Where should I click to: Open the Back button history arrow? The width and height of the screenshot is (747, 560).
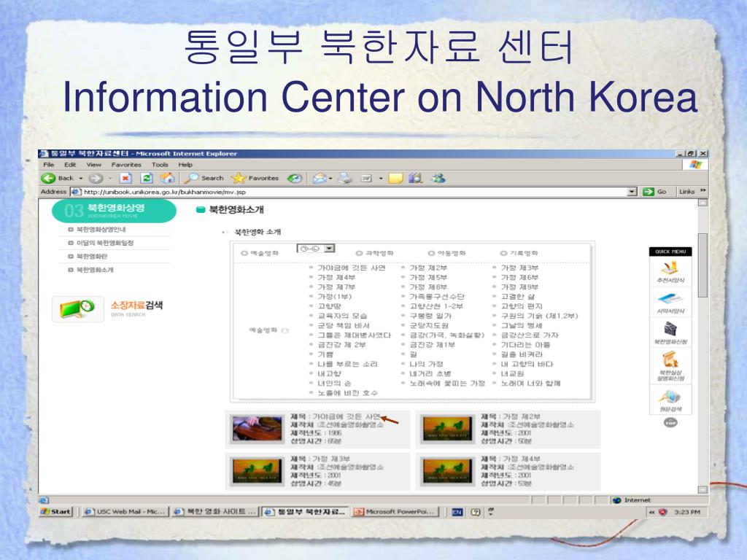click(80, 179)
